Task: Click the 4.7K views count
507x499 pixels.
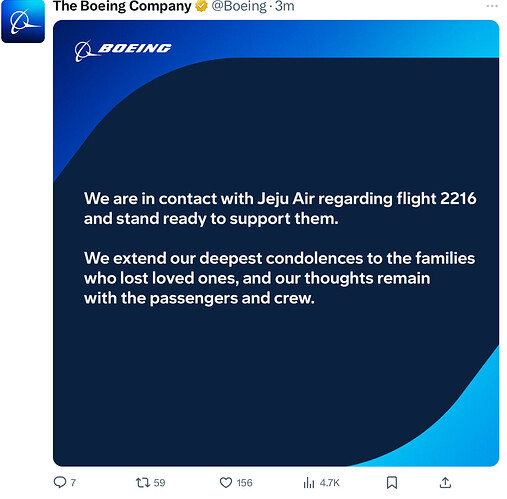Action: coord(329,483)
